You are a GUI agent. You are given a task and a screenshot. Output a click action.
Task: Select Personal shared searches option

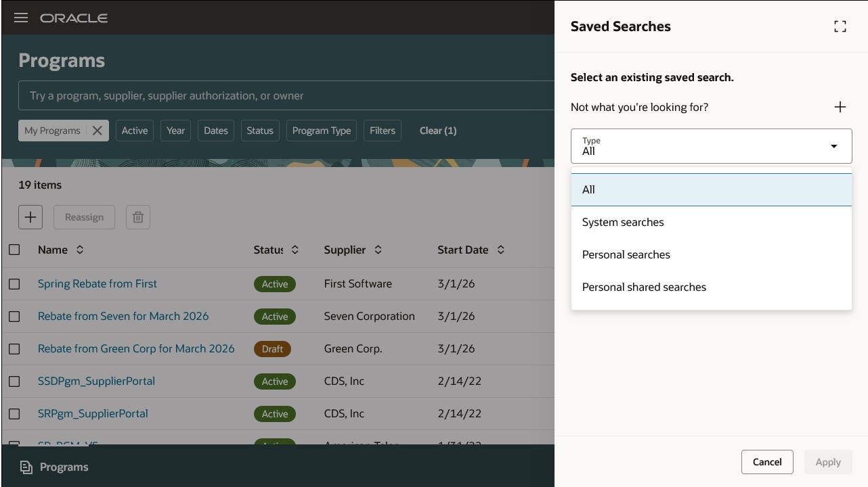click(x=644, y=287)
